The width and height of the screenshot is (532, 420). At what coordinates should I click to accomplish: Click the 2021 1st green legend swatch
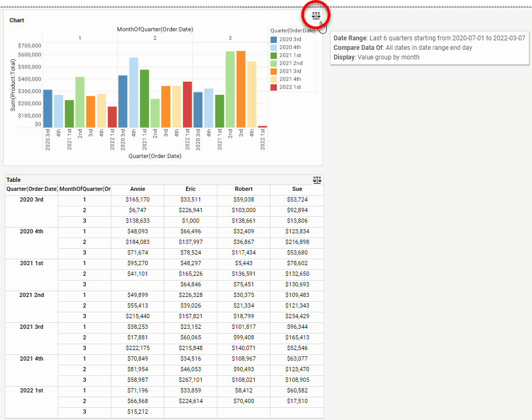pos(274,55)
